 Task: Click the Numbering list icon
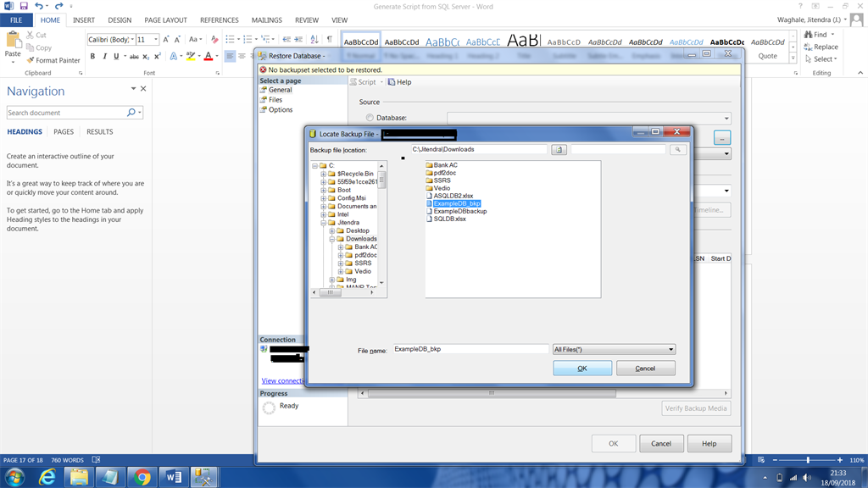click(x=248, y=39)
